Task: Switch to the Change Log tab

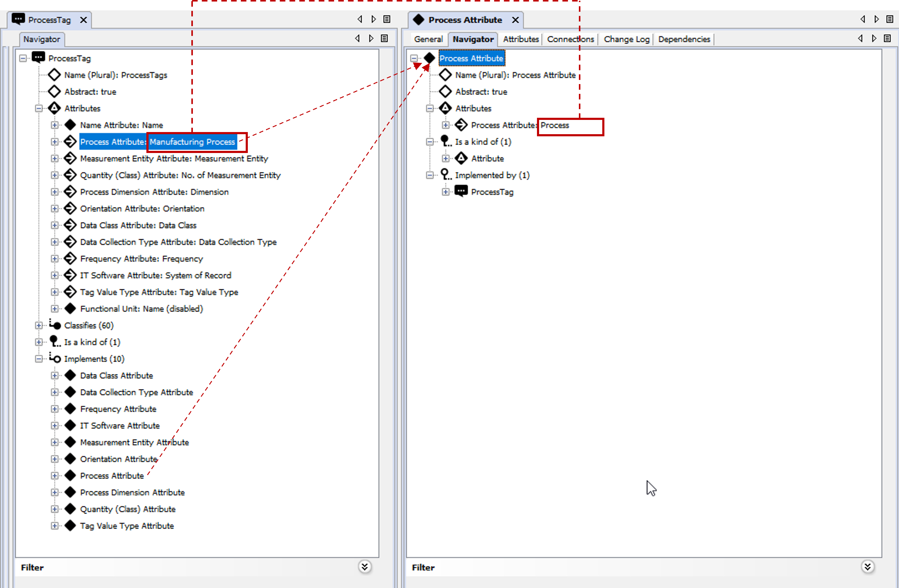Action: [x=626, y=39]
